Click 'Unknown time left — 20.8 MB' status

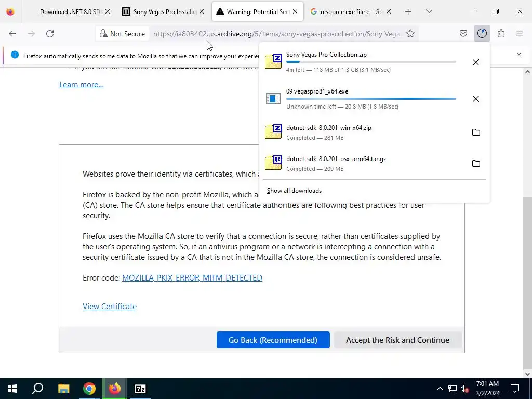point(342,107)
